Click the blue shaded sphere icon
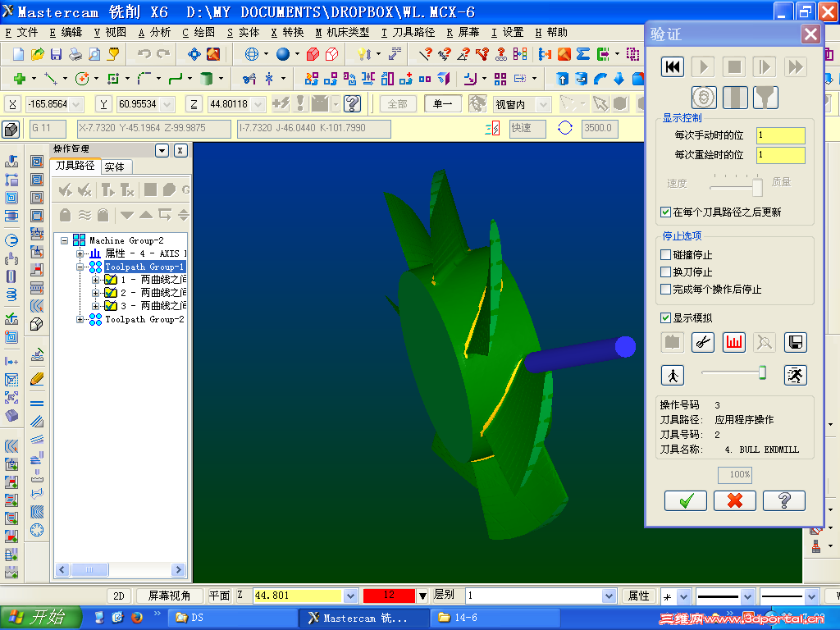Image resolution: width=840 pixels, height=630 pixels. (x=283, y=53)
